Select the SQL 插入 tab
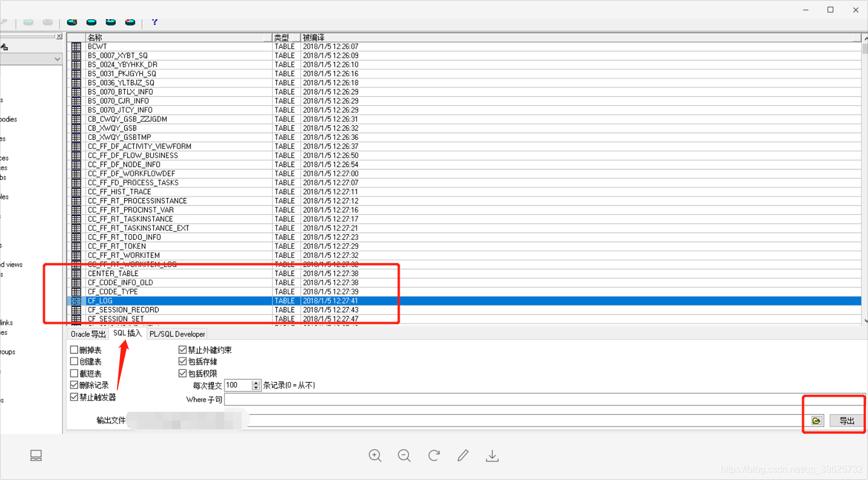 click(x=127, y=333)
